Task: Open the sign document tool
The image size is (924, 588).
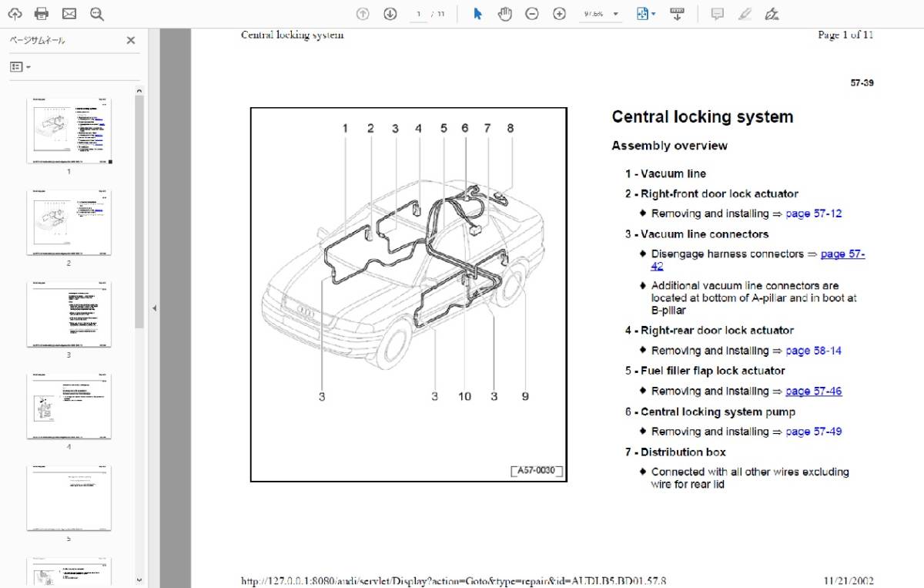Action: coord(771,14)
